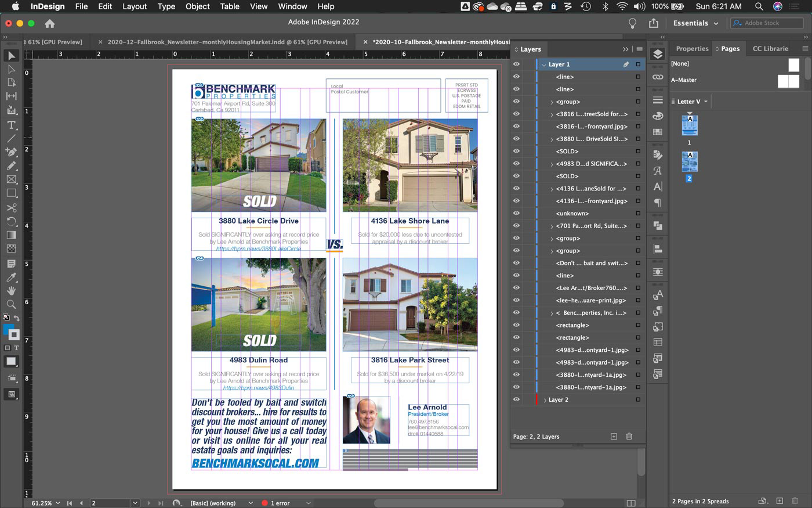Pick the Gap tool
This screenshot has width=812, height=508.
coord(11,96)
